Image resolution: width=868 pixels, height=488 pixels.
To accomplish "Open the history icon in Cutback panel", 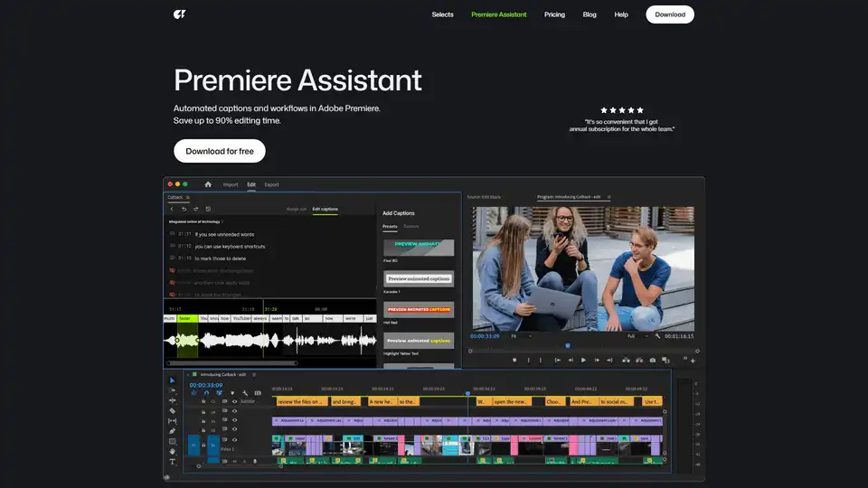I will pyautogui.click(x=208, y=209).
